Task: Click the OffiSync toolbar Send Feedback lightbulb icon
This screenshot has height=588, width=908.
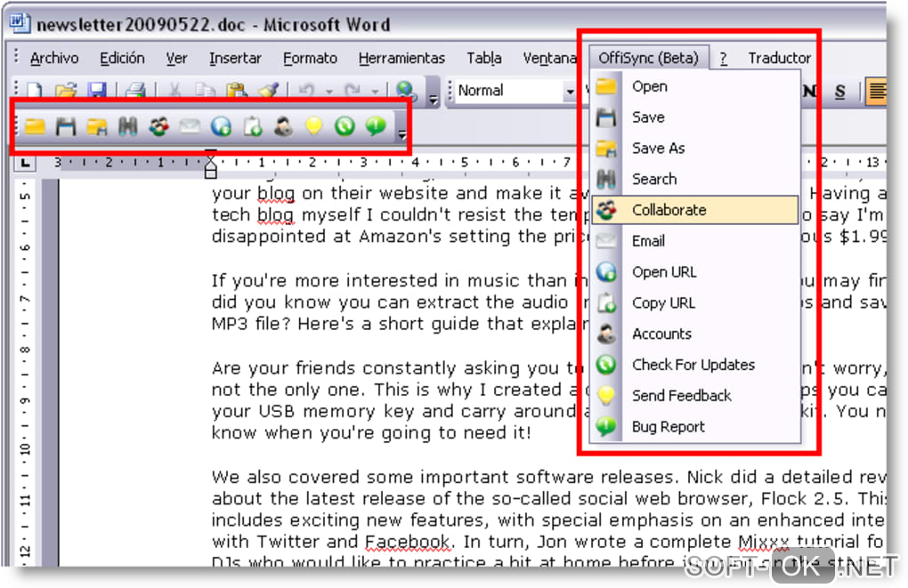Action: [314, 126]
